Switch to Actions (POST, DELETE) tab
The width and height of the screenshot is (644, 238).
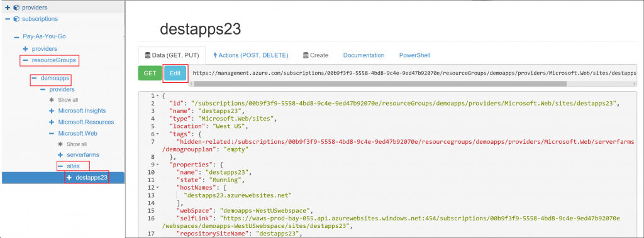250,55
